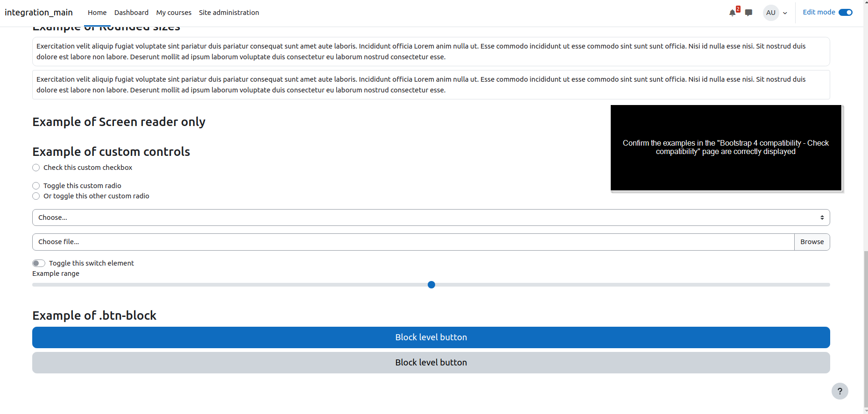Click the Example of custom controls heading

[111, 152]
